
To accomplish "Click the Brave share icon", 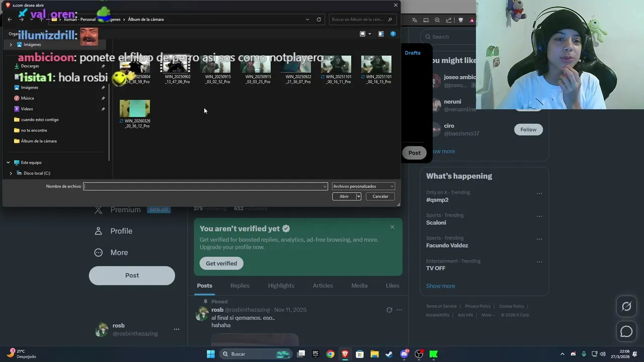I will (x=449, y=20).
